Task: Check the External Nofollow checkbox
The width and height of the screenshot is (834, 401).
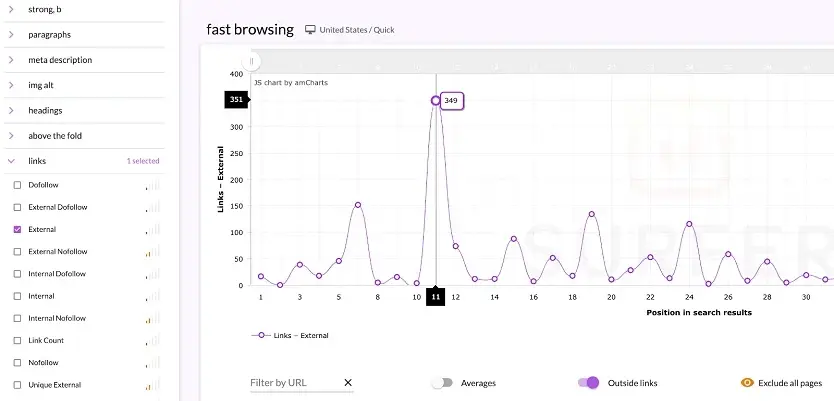Action: pos(17,252)
